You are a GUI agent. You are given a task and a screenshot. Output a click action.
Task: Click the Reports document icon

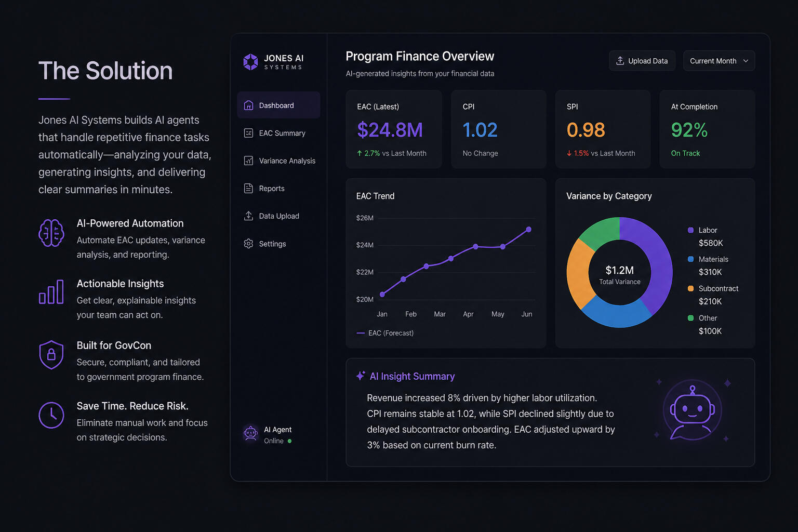coord(248,189)
